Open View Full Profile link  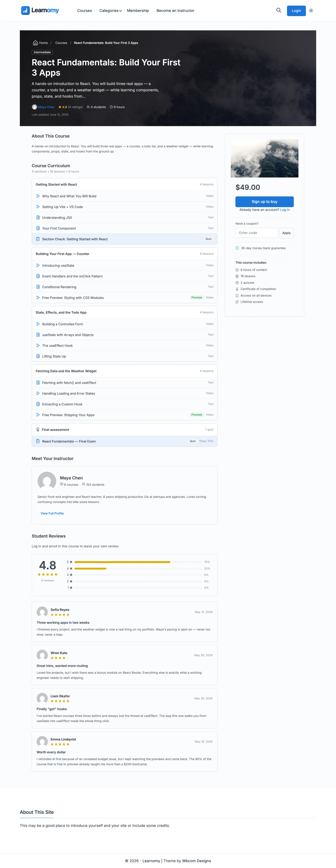[x=52, y=514]
